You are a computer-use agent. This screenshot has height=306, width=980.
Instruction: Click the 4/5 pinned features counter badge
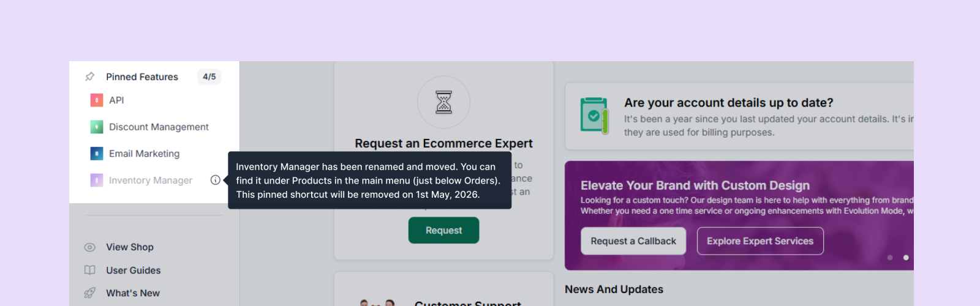pyautogui.click(x=209, y=76)
